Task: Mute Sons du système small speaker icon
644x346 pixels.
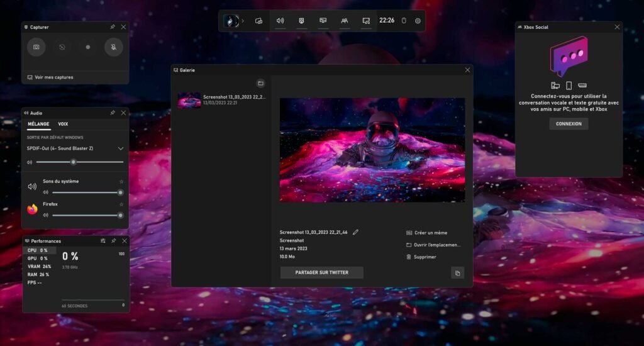Action: (x=45, y=193)
